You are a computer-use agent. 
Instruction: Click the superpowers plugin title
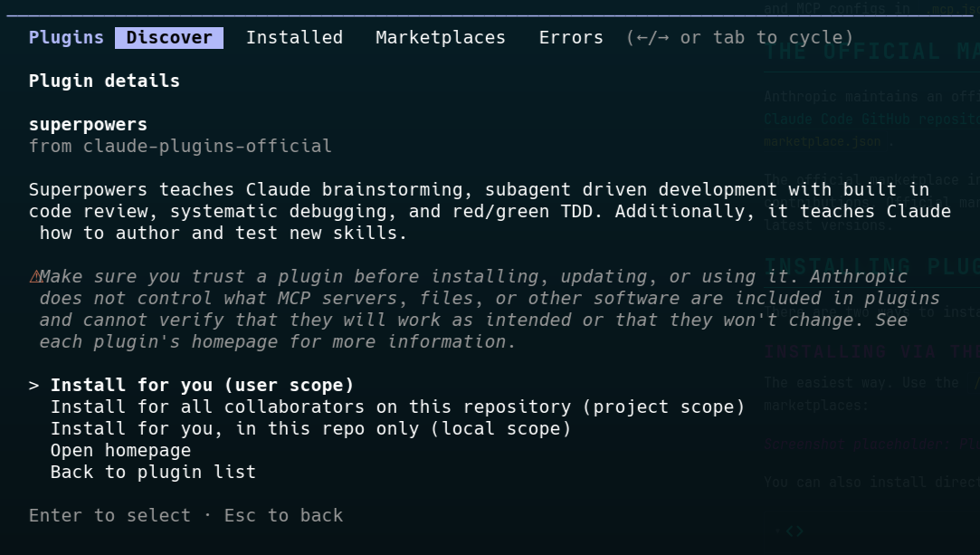pos(88,124)
